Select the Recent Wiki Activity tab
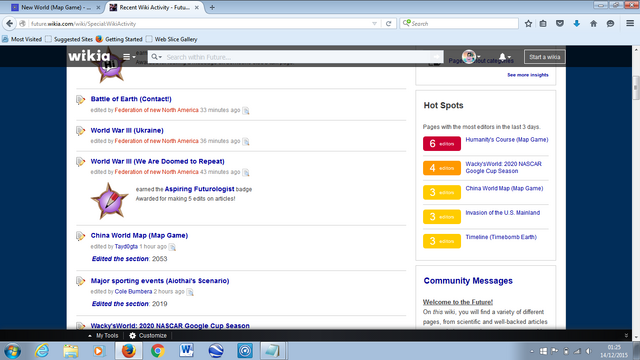640x360 pixels. [154, 7]
